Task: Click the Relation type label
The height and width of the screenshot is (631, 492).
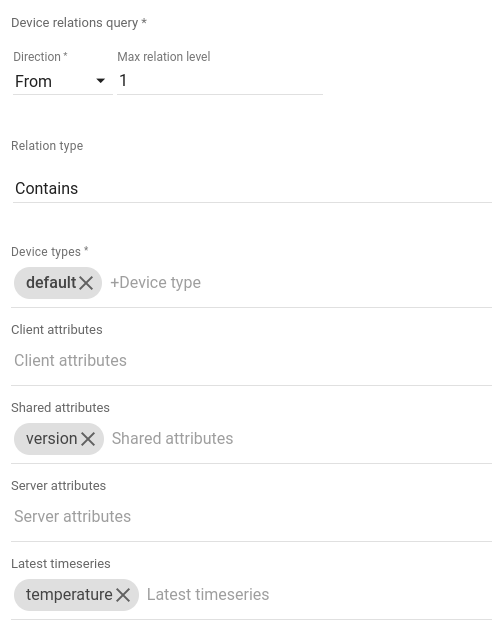Action: (x=47, y=146)
